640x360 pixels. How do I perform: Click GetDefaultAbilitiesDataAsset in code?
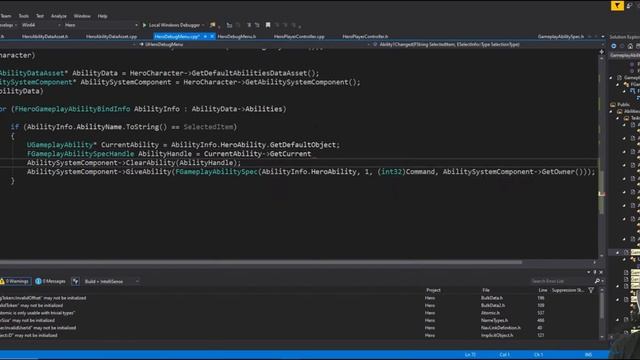coord(249,73)
